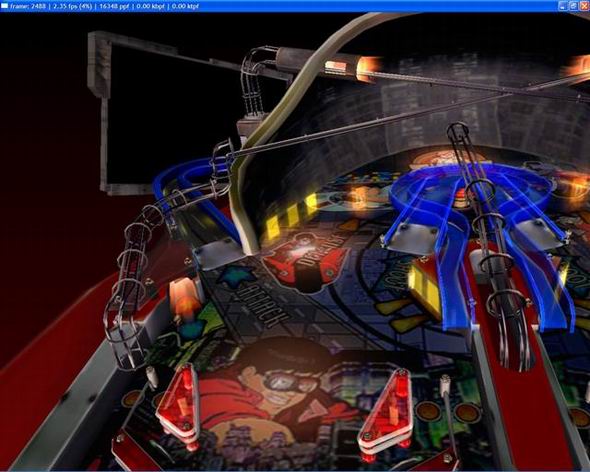The height and width of the screenshot is (472, 590).
Task: Restore down the pinball render window
Action: click(x=573, y=6)
